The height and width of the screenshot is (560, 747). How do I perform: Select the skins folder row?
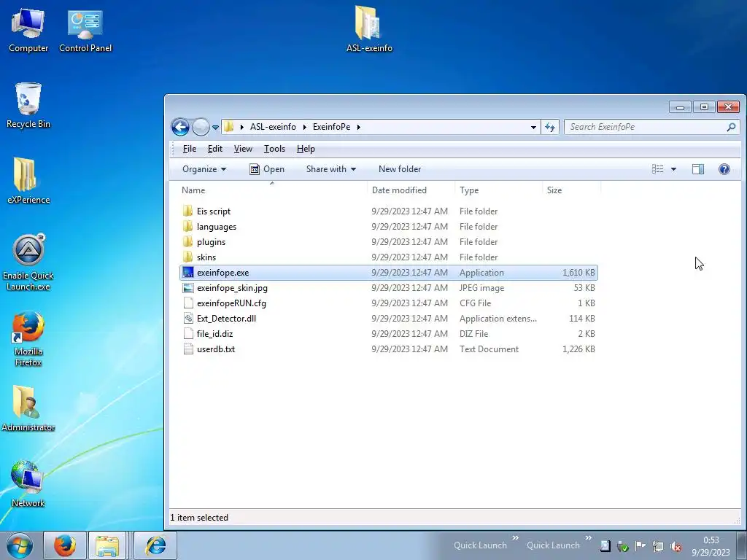[x=388, y=257]
